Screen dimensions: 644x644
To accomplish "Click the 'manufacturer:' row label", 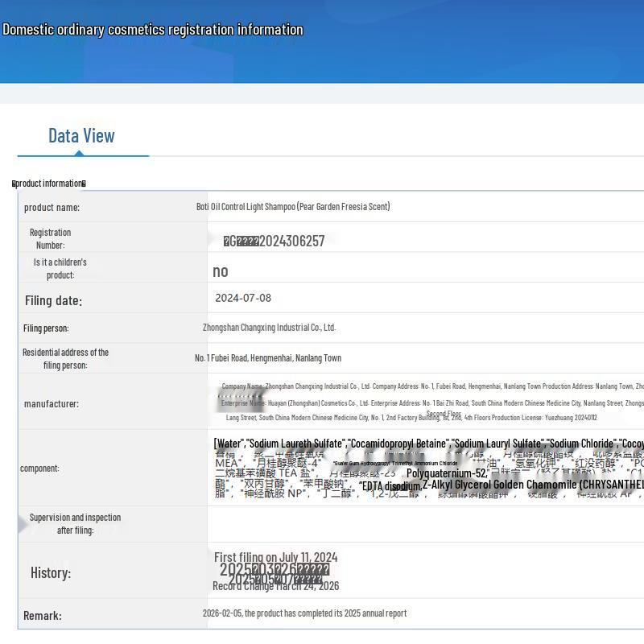I will coord(52,404).
